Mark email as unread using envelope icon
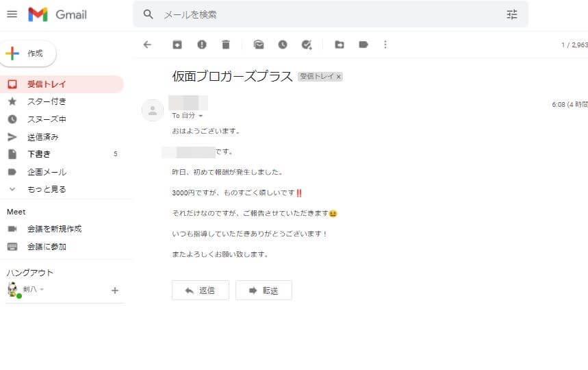The height and width of the screenshot is (370, 588). coord(258,45)
